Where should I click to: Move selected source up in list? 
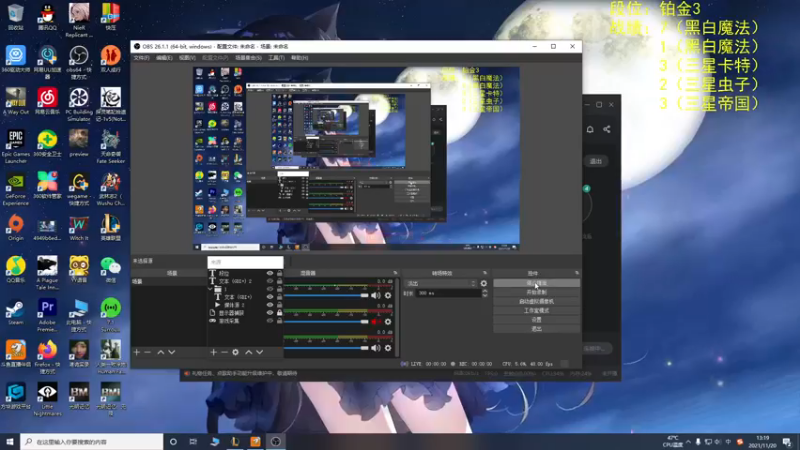(x=248, y=352)
